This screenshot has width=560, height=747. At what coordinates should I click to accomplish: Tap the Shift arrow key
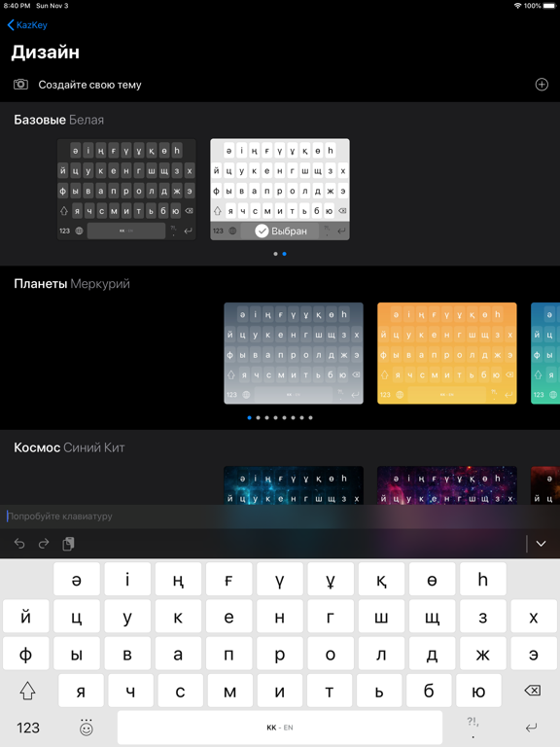coord(27,691)
